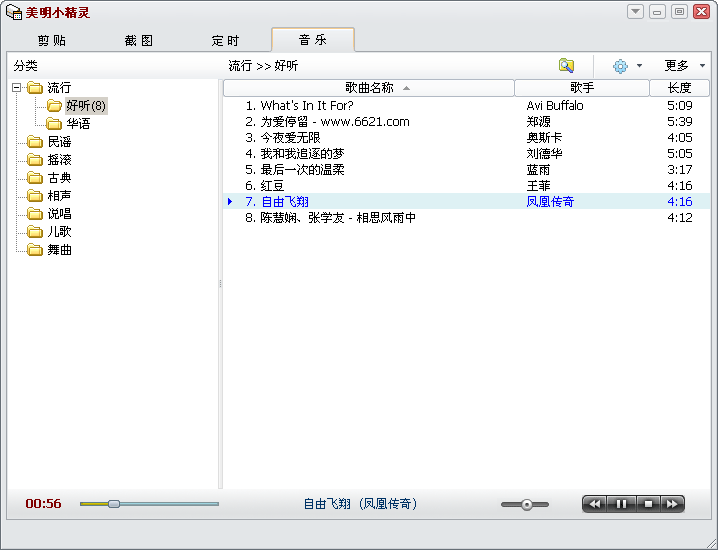Open the 流行 category label
This screenshot has height=550, width=718.
coord(59,87)
